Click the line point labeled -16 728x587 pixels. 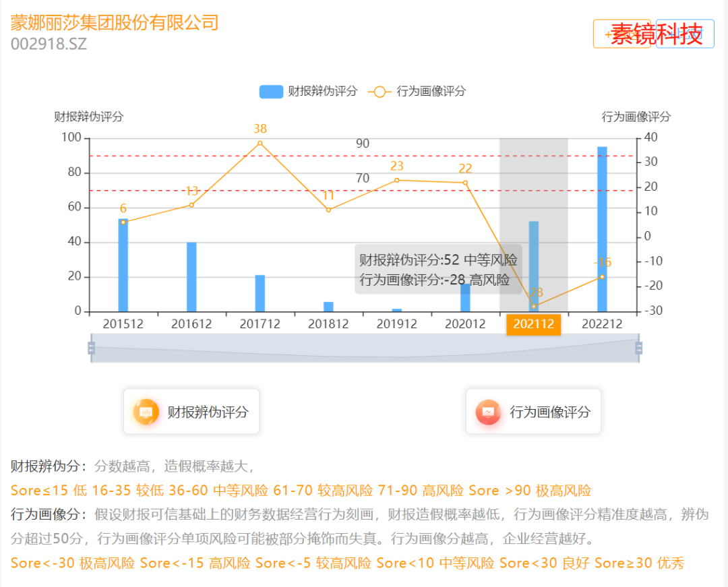[x=602, y=276]
